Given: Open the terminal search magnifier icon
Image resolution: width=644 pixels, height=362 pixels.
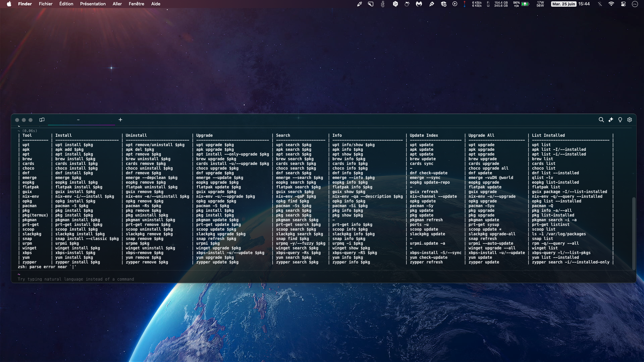Looking at the screenshot, I should (x=601, y=120).
